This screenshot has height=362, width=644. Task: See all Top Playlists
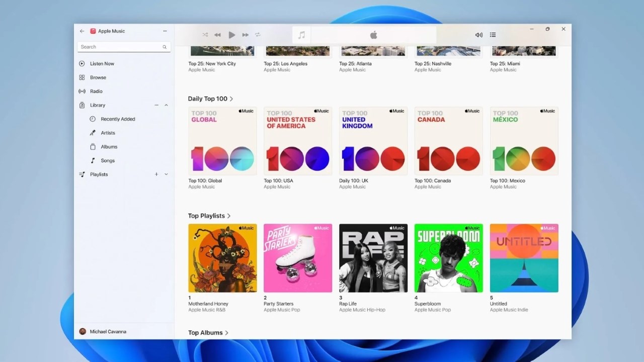tap(229, 216)
